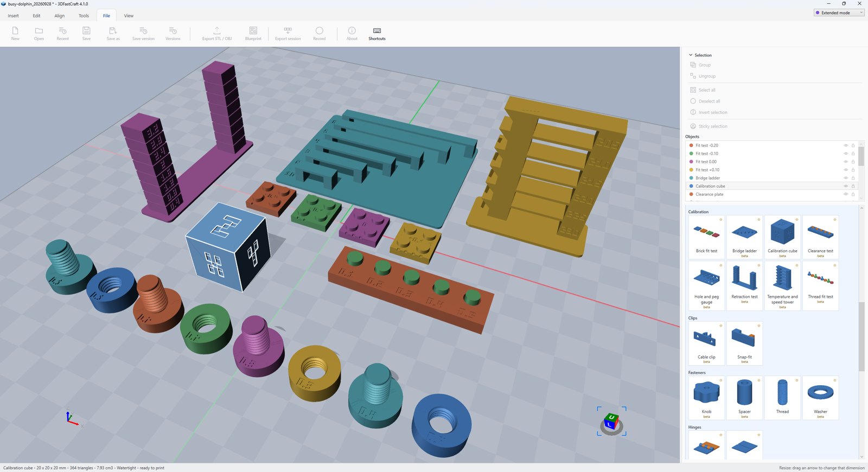Lock the Fit test +0.10 object
868x472 pixels.
pyautogui.click(x=853, y=170)
